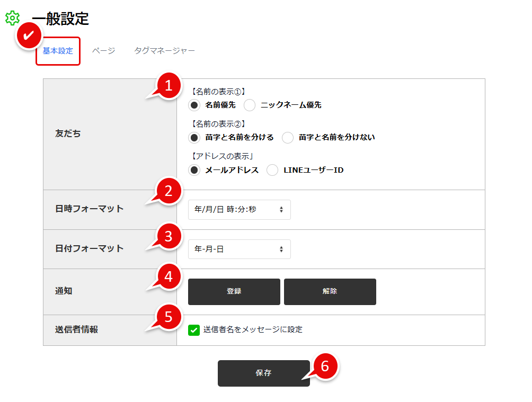Uncheck 送信者名をメッセージに設定 checkbox
The height and width of the screenshot is (402, 532).
pyautogui.click(x=194, y=330)
